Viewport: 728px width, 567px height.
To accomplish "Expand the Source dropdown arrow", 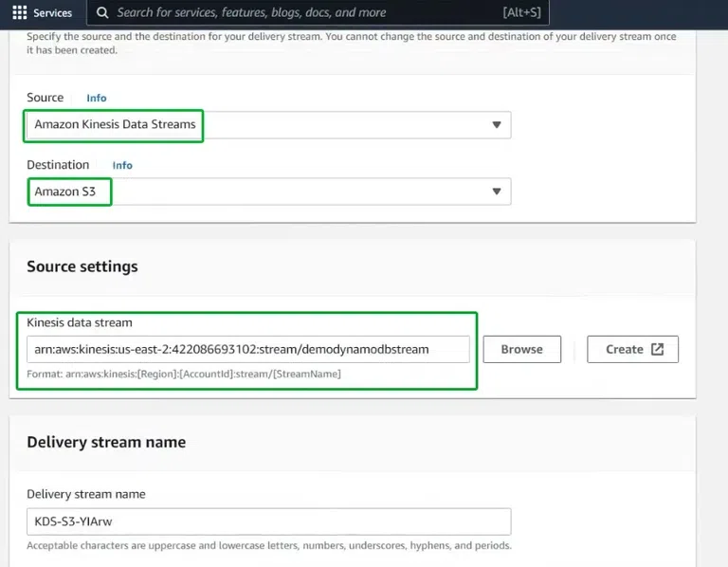I will coord(497,124).
